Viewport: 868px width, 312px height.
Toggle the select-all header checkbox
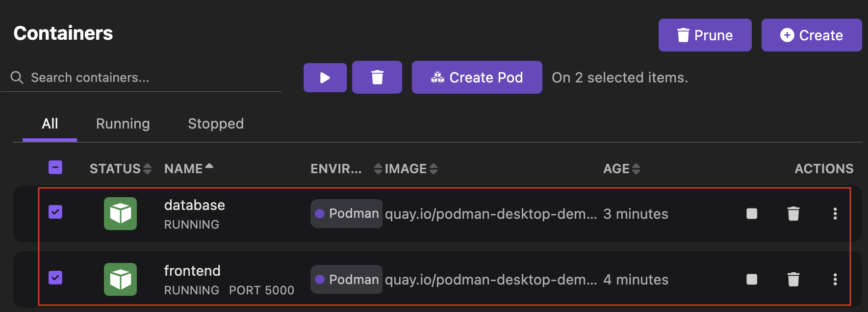pyautogui.click(x=55, y=167)
